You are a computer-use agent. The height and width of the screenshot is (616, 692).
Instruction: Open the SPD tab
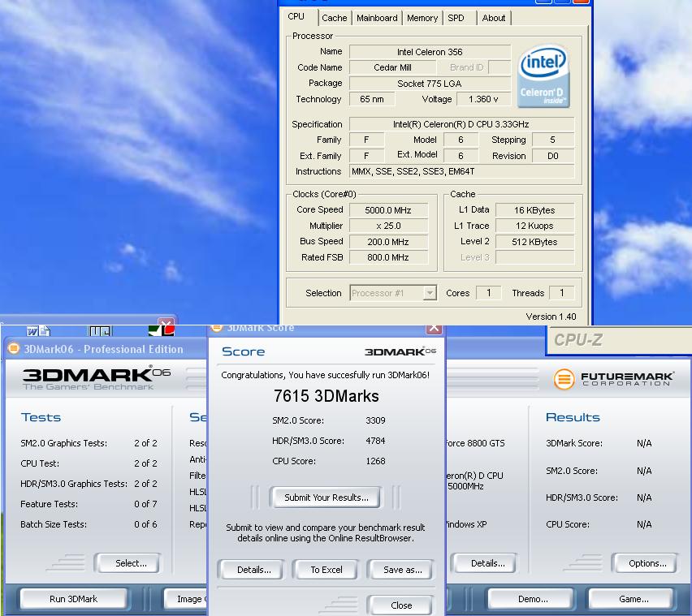pos(456,18)
